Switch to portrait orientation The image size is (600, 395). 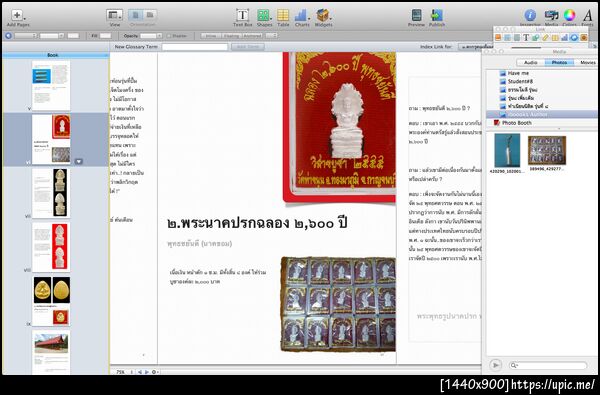(135, 15)
